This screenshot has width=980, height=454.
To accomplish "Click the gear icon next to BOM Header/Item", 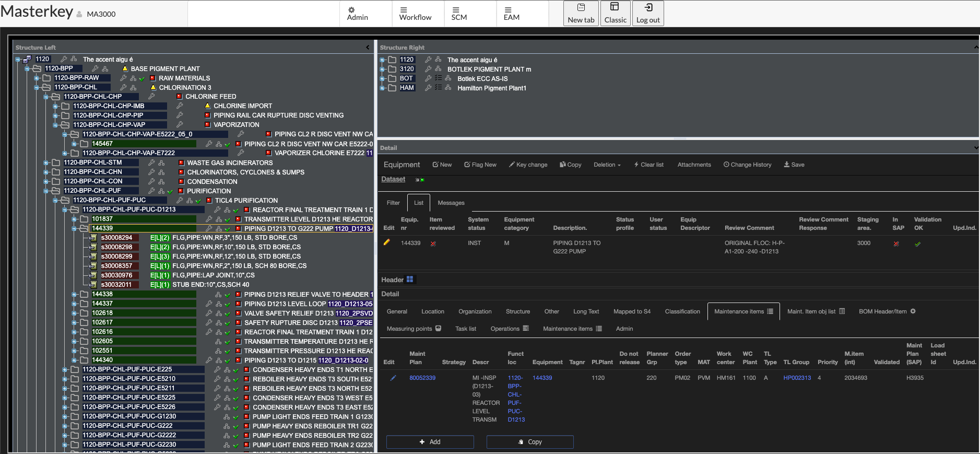I will pos(913,311).
